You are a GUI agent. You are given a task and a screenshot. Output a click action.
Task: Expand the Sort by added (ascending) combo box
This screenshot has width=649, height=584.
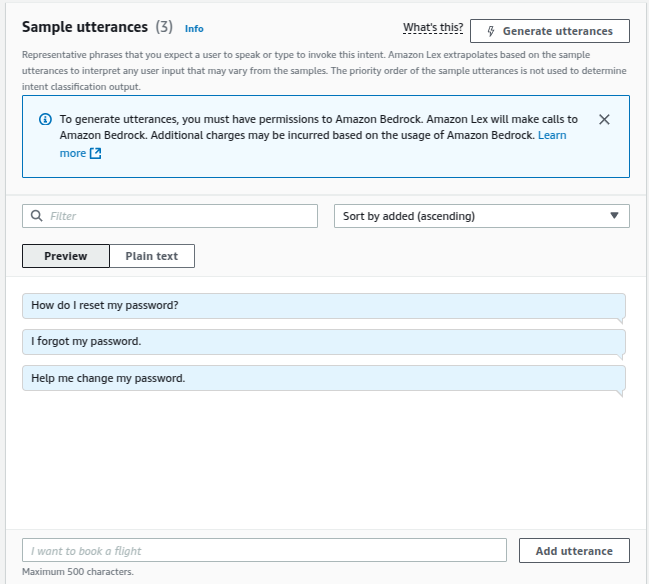click(482, 216)
